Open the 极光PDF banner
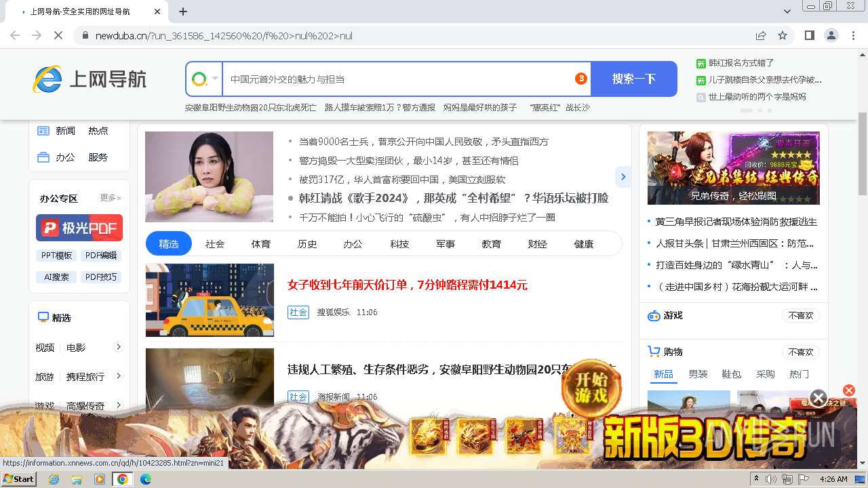868x488 pixels. (79, 228)
